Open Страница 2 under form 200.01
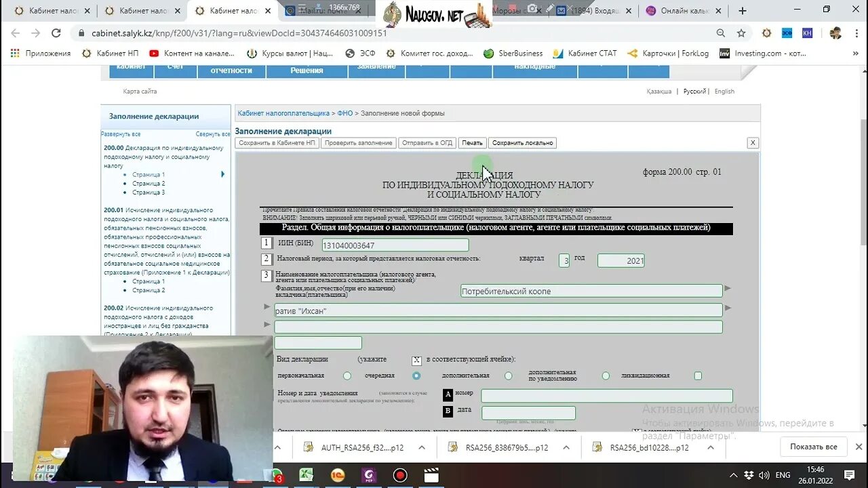 149,290
